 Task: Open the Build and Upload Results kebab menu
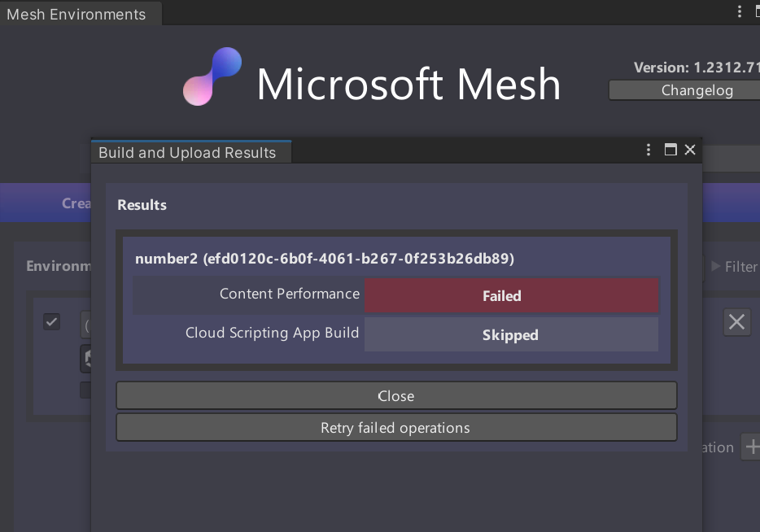pyautogui.click(x=649, y=150)
